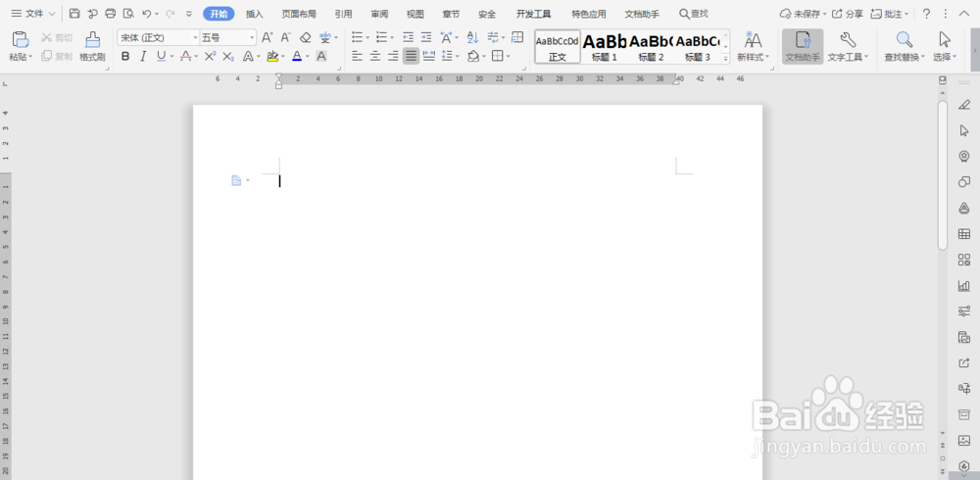Image resolution: width=980 pixels, height=480 pixels.
Task: Click the three-dot more options icon
Action: click(x=945, y=14)
